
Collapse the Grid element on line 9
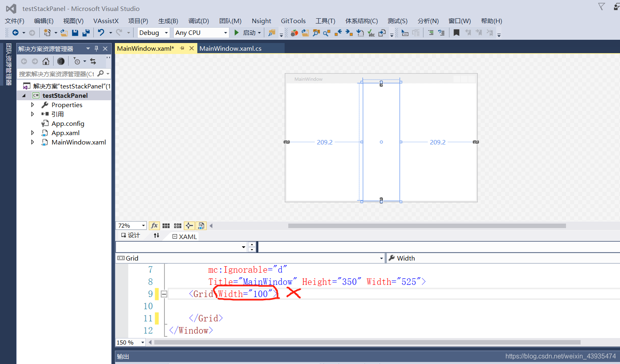pos(164,294)
